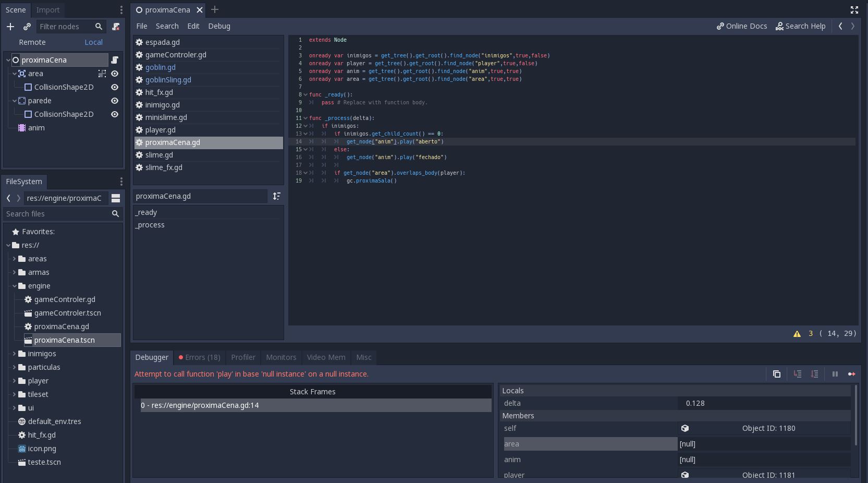
Task: Open distraction-free mode via the expand icon
Action: pyautogui.click(x=854, y=9)
